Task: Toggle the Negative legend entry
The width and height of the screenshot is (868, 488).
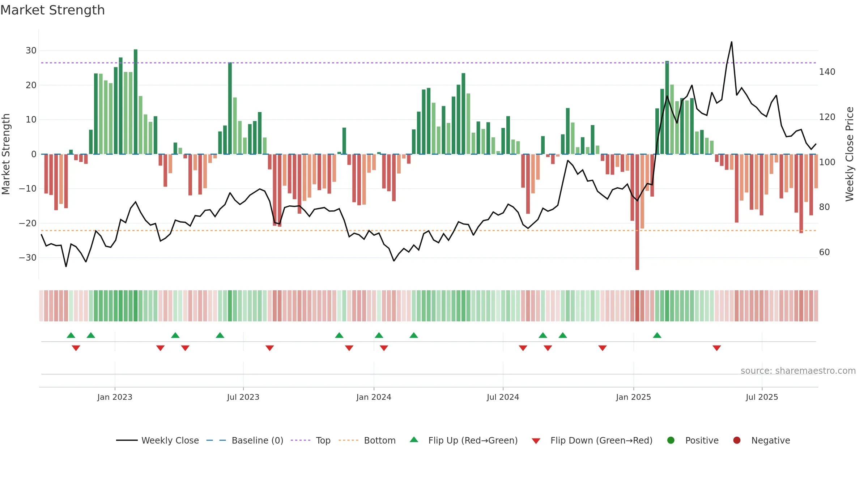Action: click(761, 440)
